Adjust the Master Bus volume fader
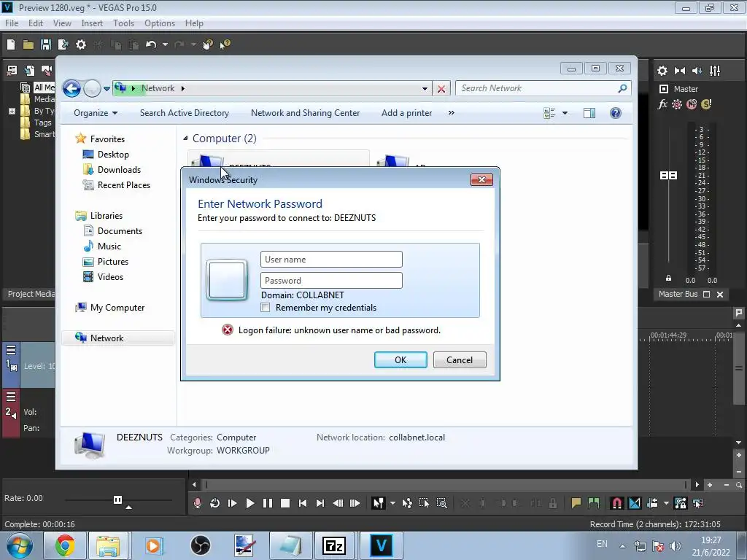 coord(668,176)
